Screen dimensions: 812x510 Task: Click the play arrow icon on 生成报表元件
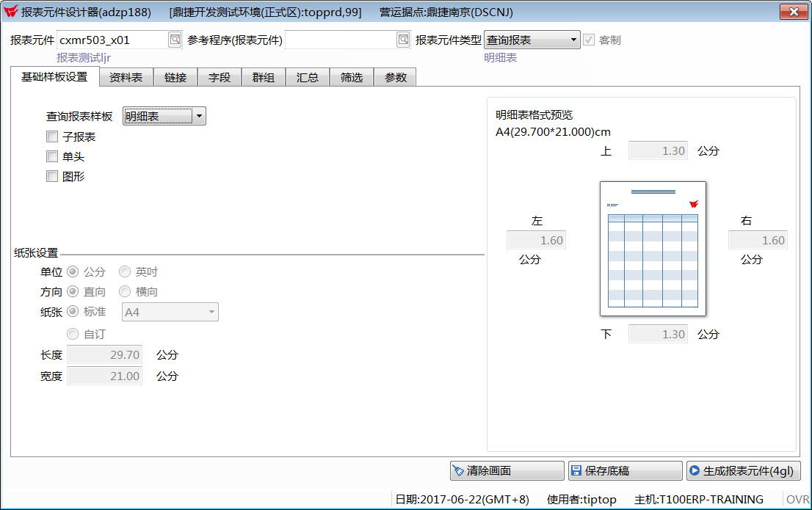click(x=695, y=470)
